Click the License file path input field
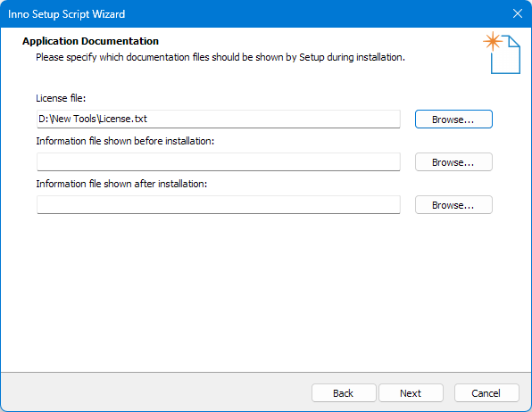The image size is (532, 412). [219, 119]
